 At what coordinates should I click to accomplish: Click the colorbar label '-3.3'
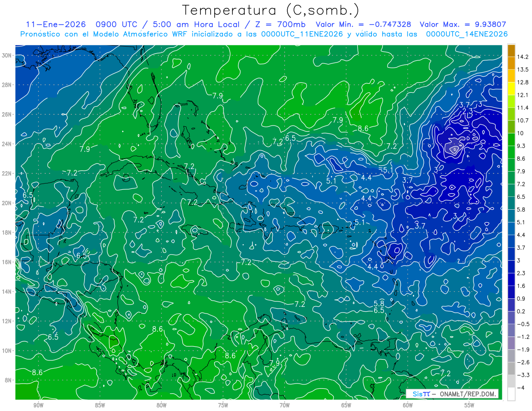523,375
